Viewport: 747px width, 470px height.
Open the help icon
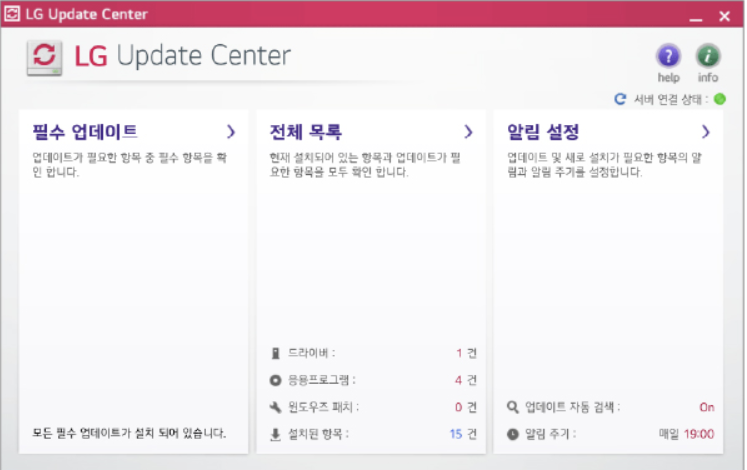(x=668, y=56)
